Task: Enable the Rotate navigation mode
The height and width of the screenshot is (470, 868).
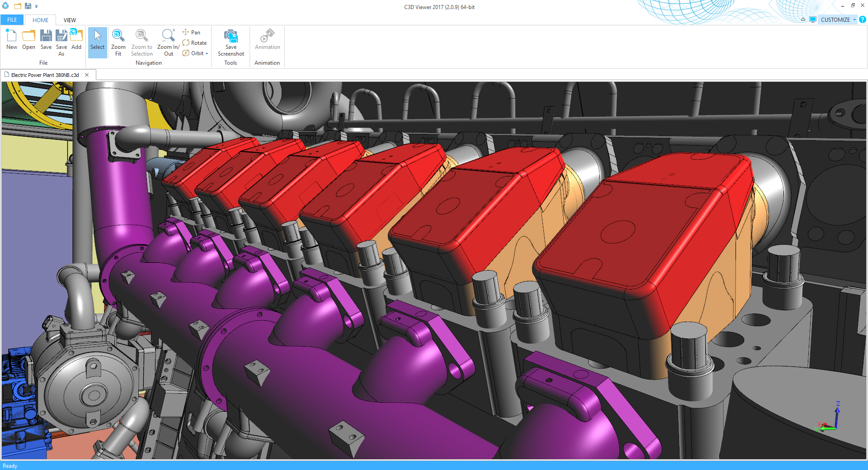Action: click(x=194, y=43)
